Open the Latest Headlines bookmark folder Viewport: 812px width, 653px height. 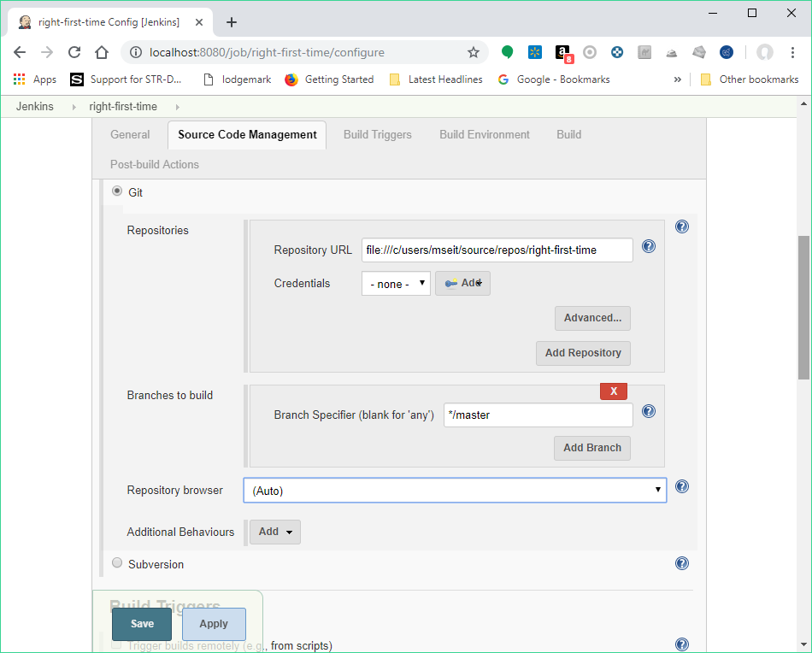[x=436, y=79]
